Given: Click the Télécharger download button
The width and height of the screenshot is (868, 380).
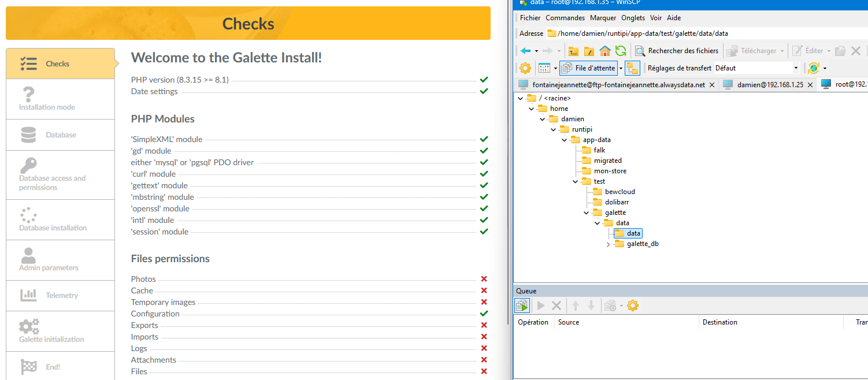Looking at the screenshot, I should point(752,51).
